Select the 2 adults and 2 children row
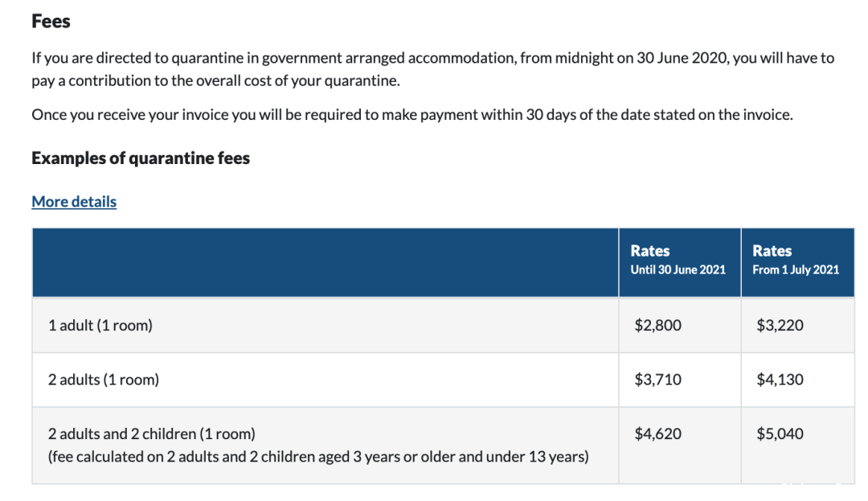 [443, 446]
